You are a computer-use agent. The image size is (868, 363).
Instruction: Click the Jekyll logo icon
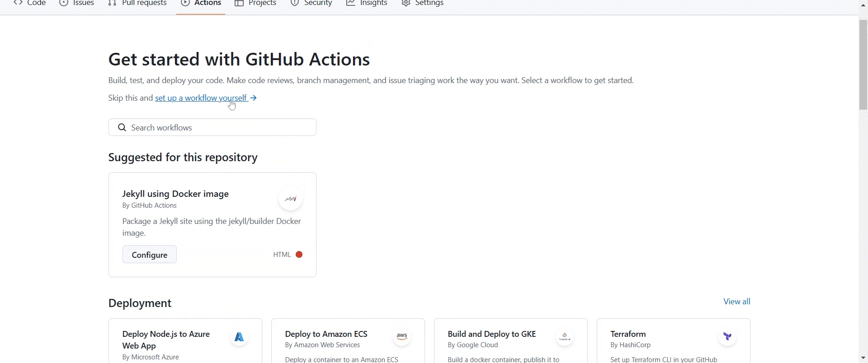coord(291,199)
